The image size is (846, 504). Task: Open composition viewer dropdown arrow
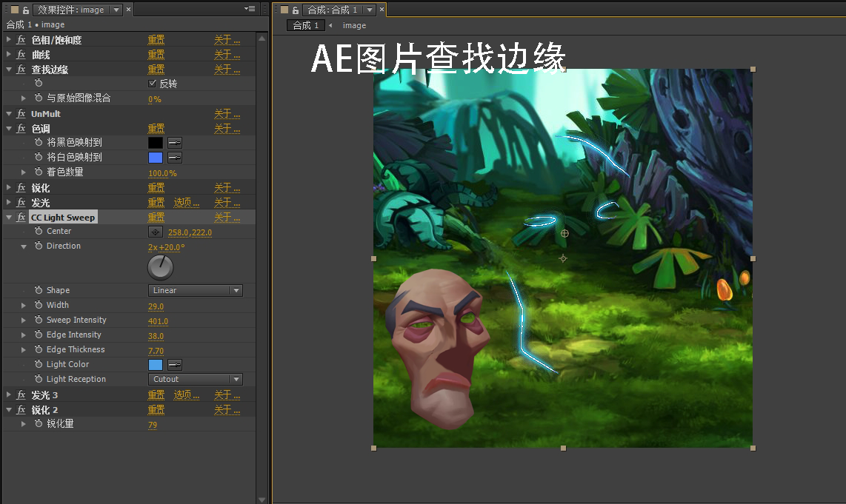click(x=370, y=10)
